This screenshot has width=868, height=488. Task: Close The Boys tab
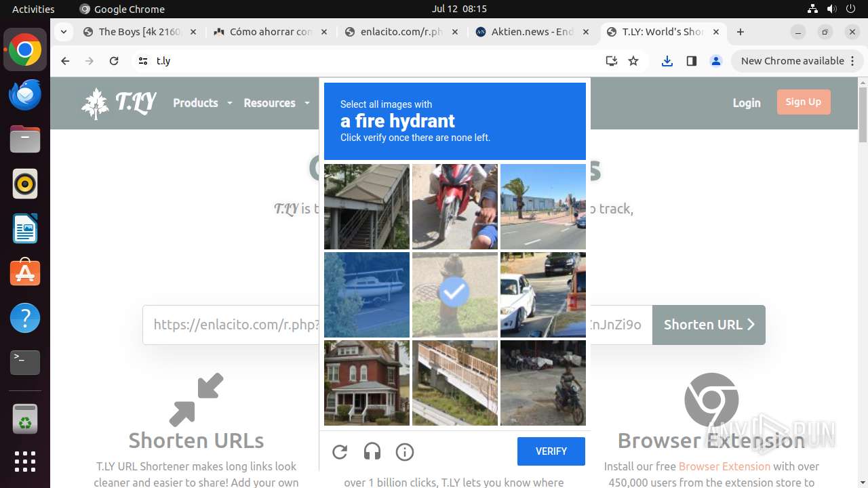coord(193,32)
